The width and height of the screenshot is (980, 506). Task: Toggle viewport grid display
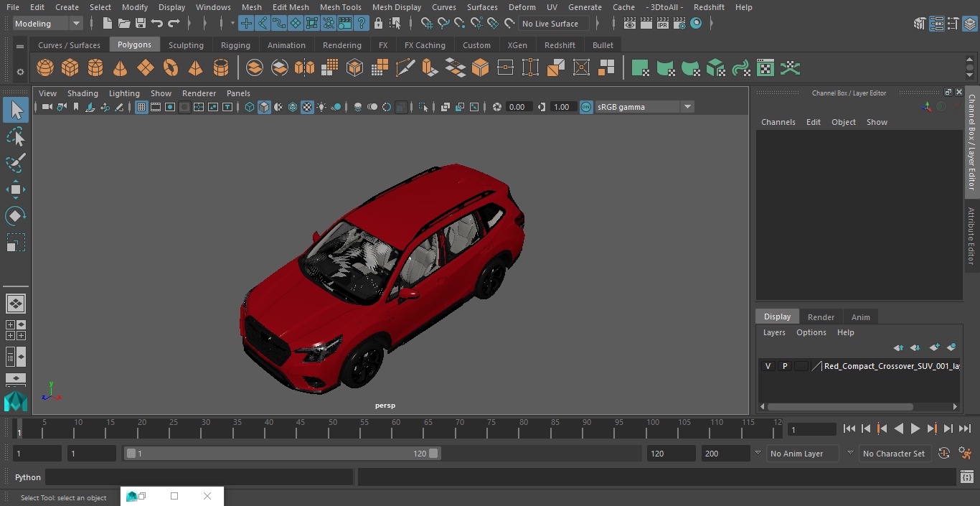[141, 107]
